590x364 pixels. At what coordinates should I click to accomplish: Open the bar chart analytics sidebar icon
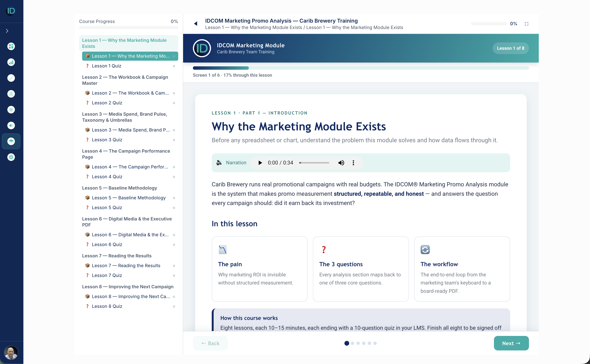coord(11,62)
